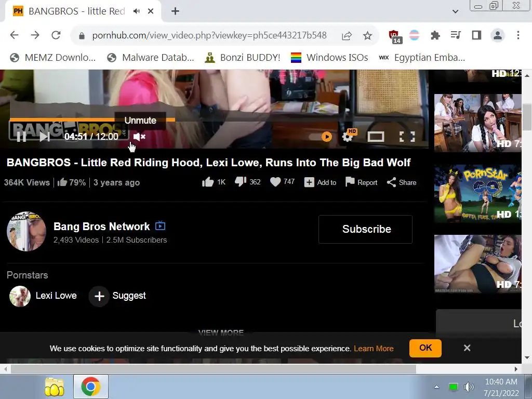This screenshot has width=532, height=399.
Task: Click the share page icon in address bar
Action: pyautogui.click(x=347, y=36)
